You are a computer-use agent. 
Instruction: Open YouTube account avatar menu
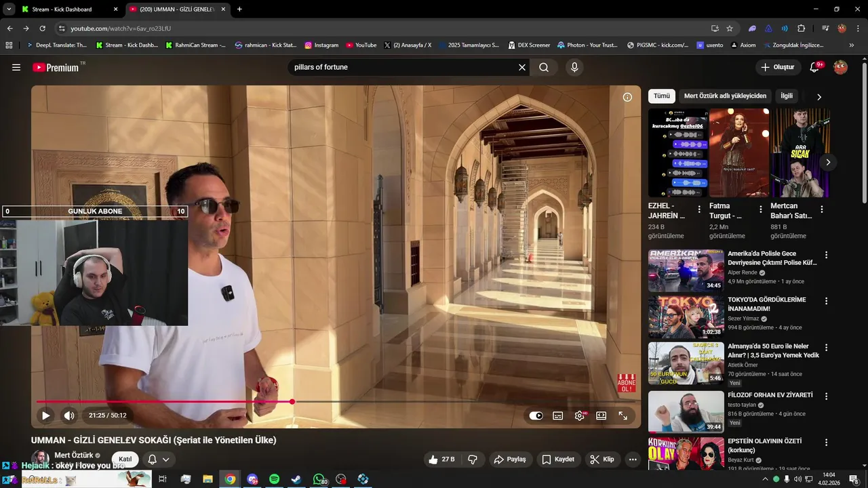[840, 67]
